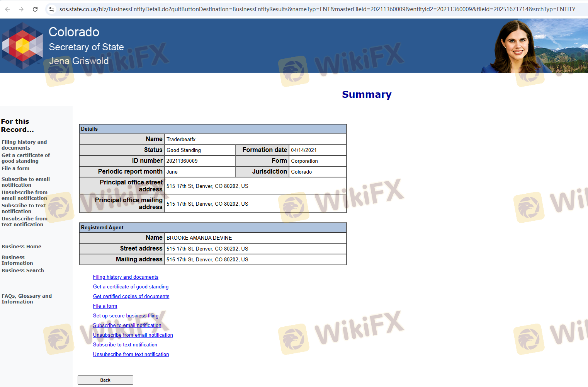Open site information icon in address bar
588x387 pixels.
[x=52, y=9]
